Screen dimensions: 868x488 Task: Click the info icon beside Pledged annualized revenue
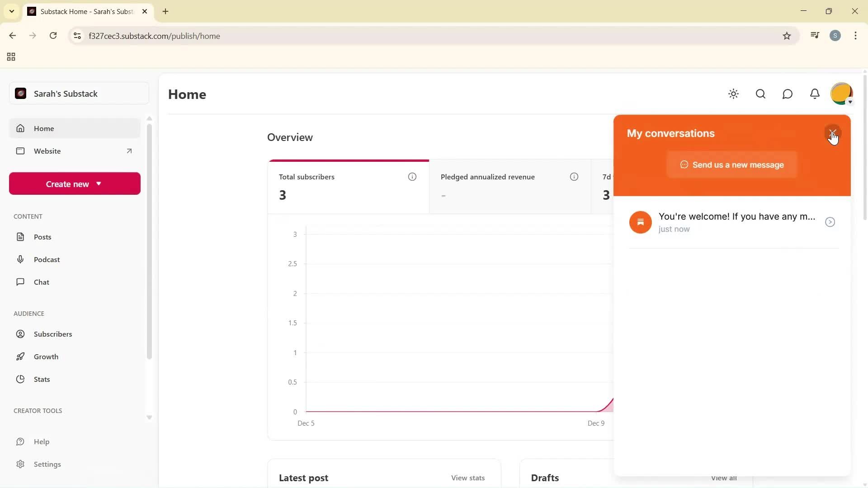point(574,177)
